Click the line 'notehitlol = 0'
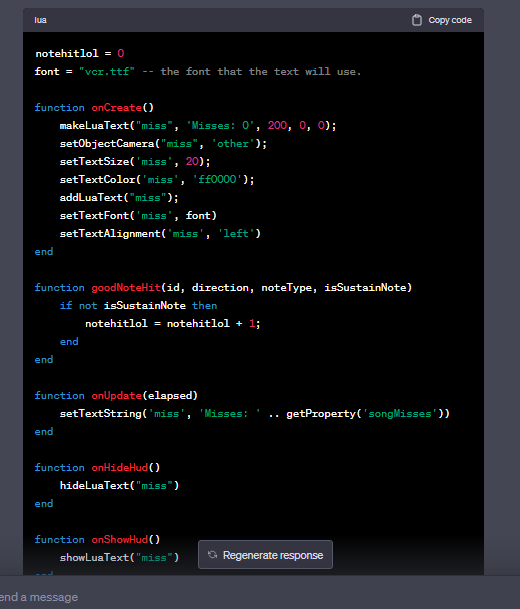This screenshot has height=609, width=520. 80,53
